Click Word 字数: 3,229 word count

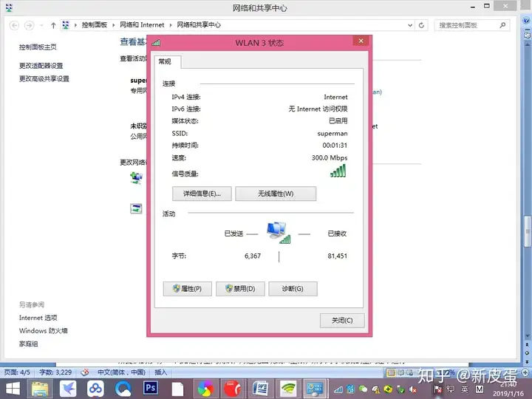[x=55, y=372]
